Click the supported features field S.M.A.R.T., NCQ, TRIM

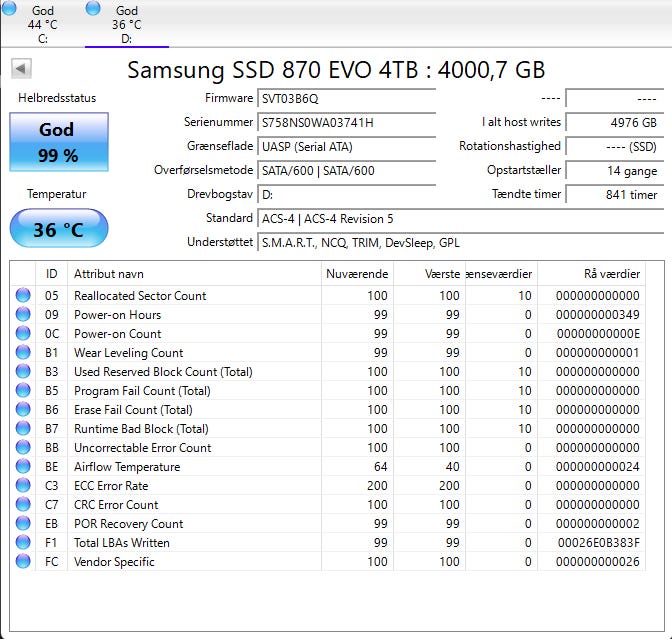(460, 243)
